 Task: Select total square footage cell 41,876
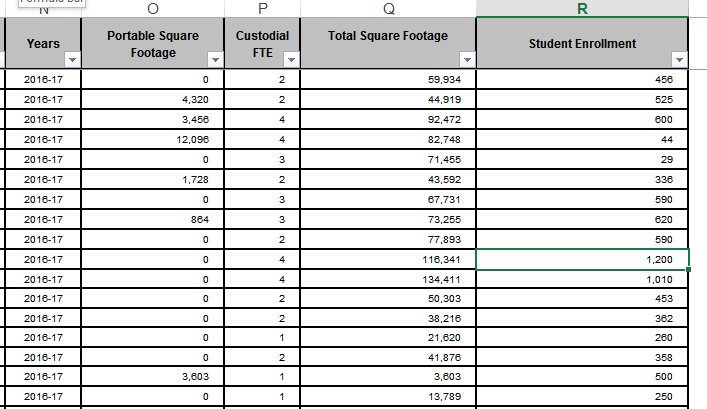(388, 357)
